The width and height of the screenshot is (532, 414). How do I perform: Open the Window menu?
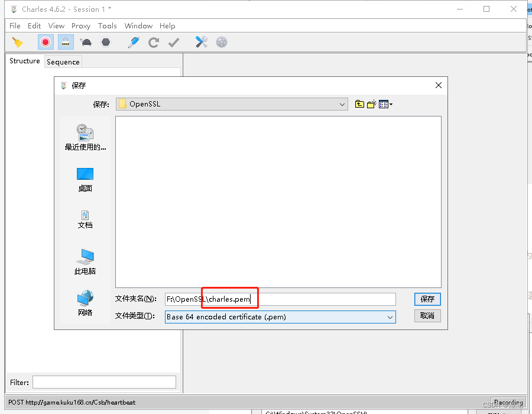coord(138,26)
